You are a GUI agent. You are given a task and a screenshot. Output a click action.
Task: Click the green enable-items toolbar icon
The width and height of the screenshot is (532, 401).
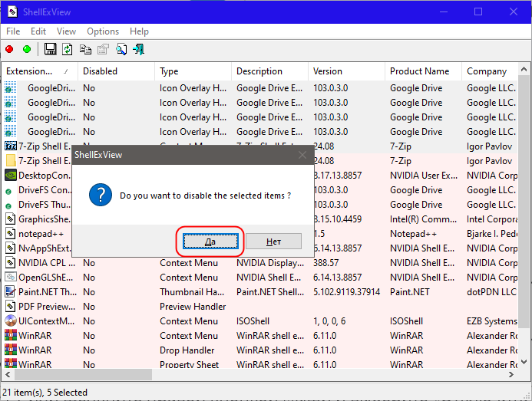tap(27, 50)
